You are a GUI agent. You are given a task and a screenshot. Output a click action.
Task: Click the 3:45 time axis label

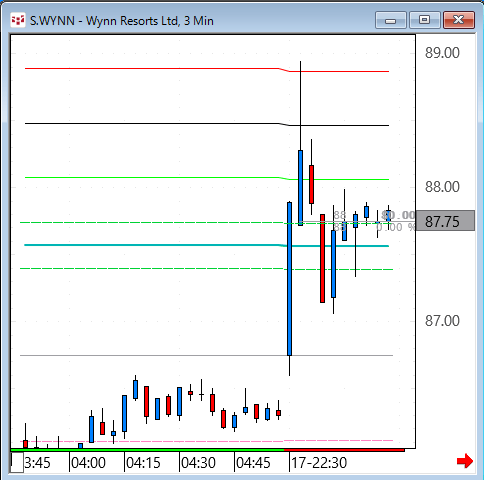click(x=37, y=463)
